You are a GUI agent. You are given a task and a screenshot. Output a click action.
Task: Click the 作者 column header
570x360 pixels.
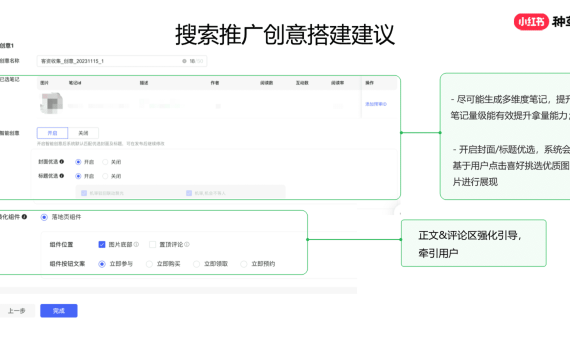[215, 83]
